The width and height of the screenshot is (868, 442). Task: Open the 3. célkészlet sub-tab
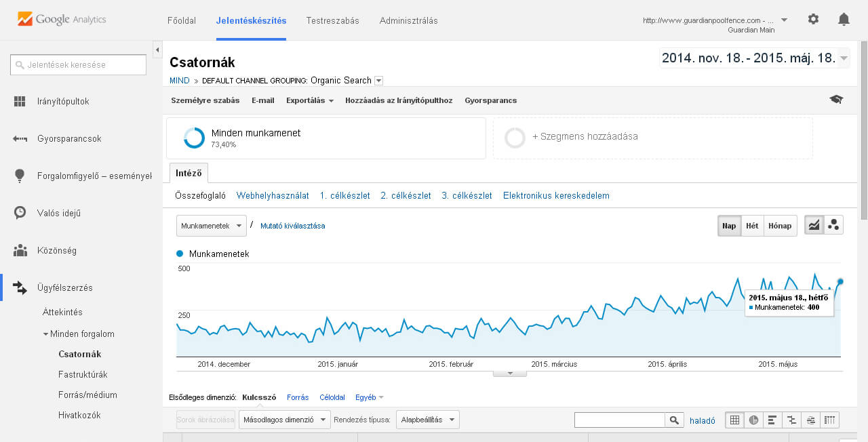(x=467, y=196)
